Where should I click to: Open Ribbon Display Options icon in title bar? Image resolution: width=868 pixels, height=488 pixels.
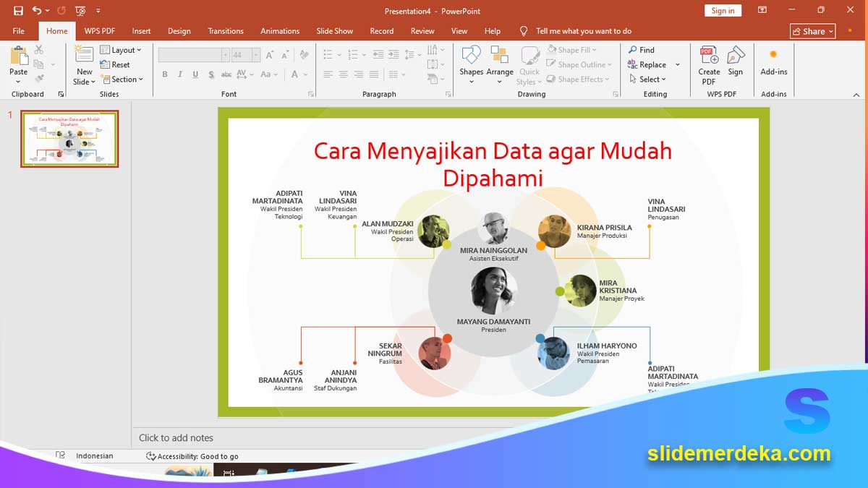[762, 10]
